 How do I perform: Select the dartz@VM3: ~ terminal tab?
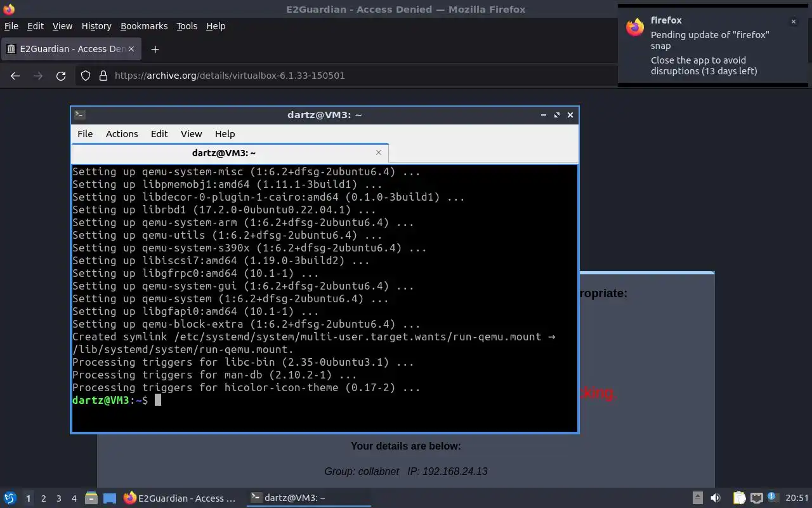coord(230,153)
